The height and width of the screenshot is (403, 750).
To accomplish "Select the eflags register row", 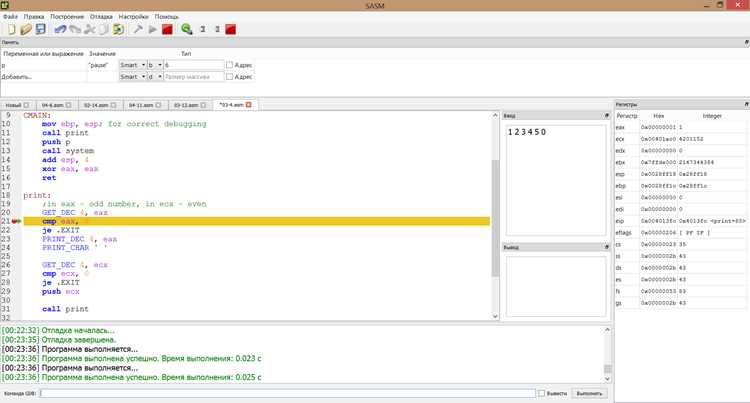I will (x=681, y=232).
